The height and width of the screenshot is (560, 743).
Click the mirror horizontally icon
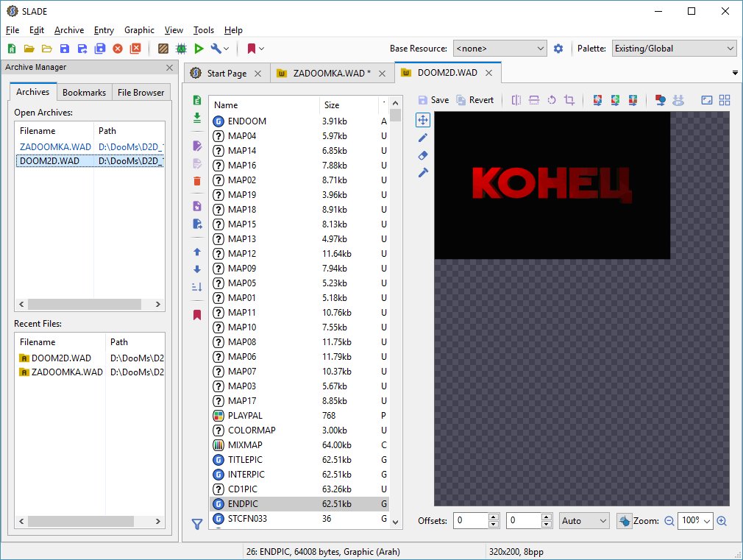pos(516,100)
